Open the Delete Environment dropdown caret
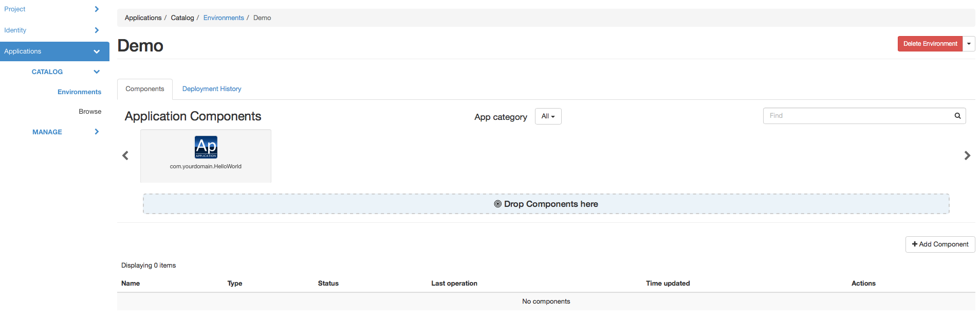Image resolution: width=980 pixels, height=334 pixels. click(969, 44)
